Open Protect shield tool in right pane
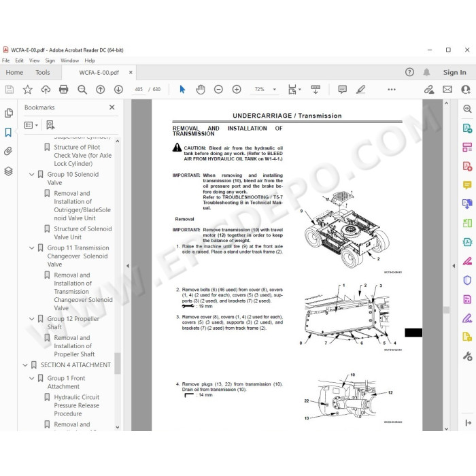The image size is (476, 476). point(467,280)
